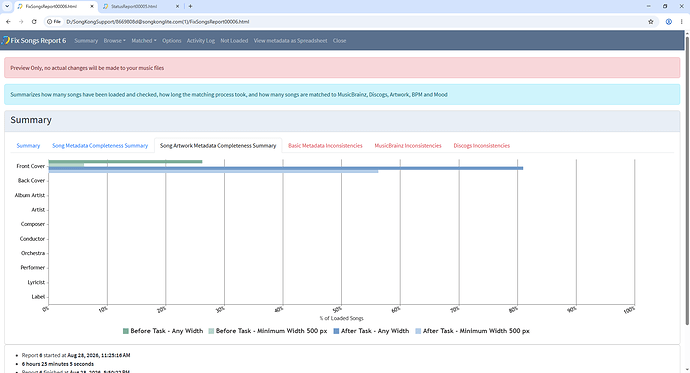This screenshot has height=373, width=690.
Task: Restore the browser window size
Action: [665, 6]
